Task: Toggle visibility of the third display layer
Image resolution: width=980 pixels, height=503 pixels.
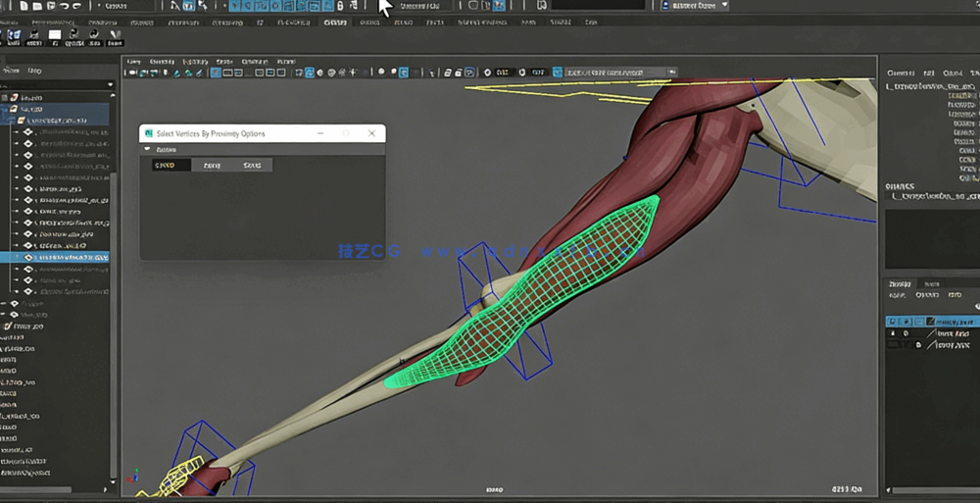Action: click(893, 345)
